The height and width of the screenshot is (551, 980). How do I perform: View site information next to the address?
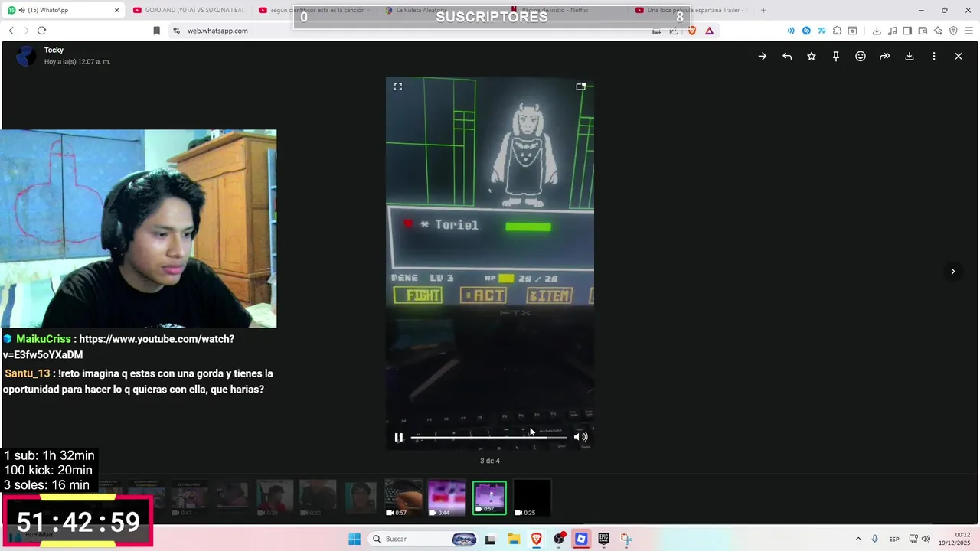[176, 31]
